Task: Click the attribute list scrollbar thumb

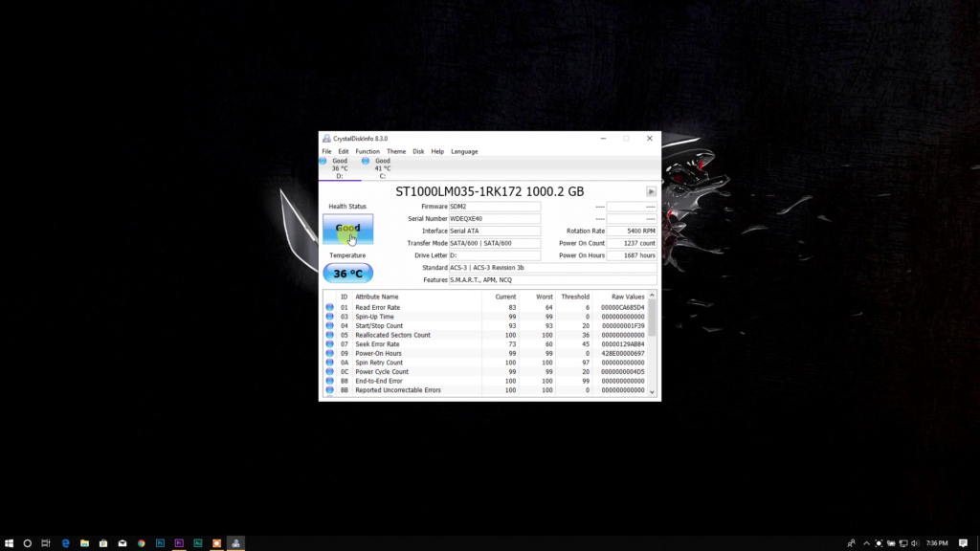Action: pyautogui.click(x=652, y=318)
